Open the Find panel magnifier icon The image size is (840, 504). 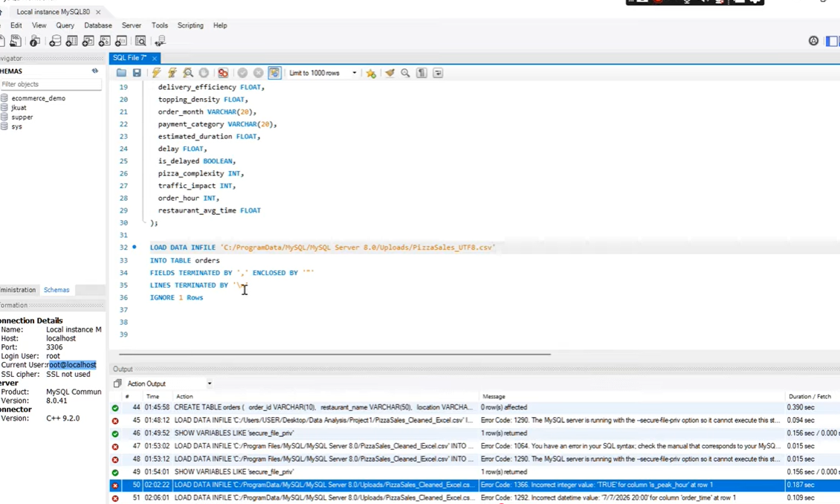406,73
